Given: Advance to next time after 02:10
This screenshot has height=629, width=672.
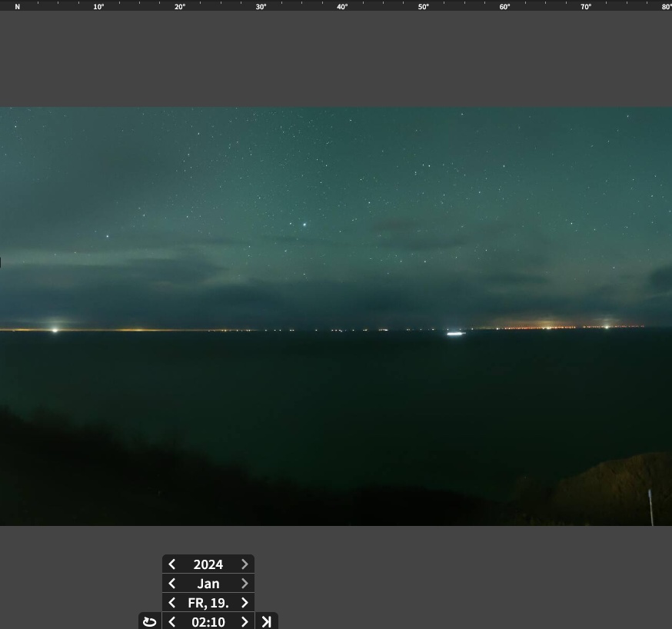Looking at the screenshot, I should coord(245,621).
